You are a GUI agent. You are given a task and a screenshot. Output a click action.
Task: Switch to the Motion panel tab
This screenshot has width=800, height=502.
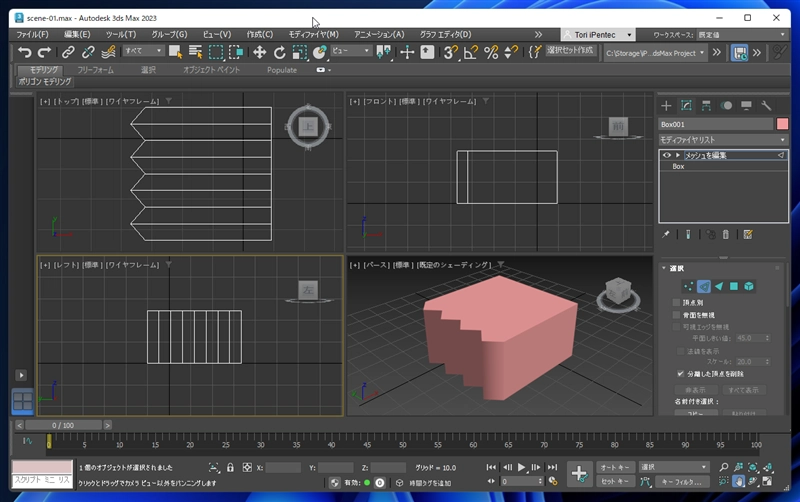[x=726, y=106]
